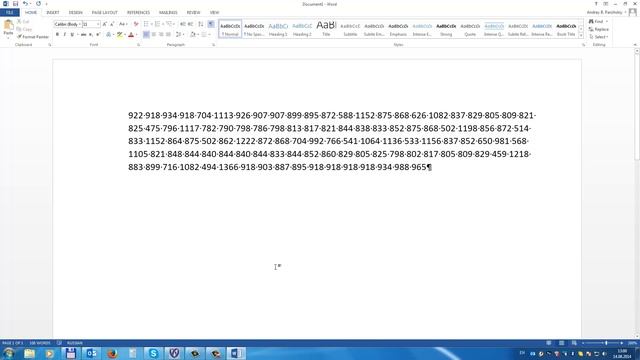
Task: Open the proofing language check icon in status bar
Action: (x=60, y=343)
